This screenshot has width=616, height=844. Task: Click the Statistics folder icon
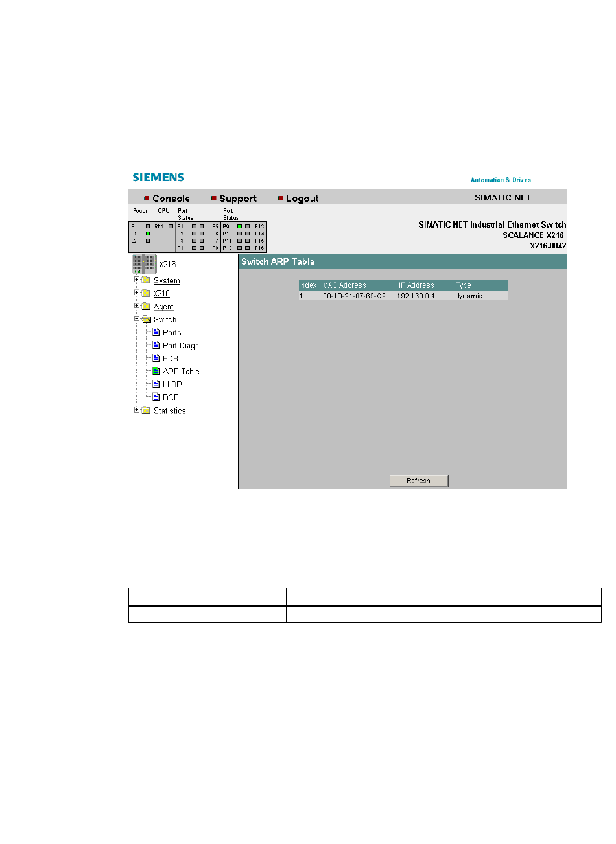coord(146,411)
